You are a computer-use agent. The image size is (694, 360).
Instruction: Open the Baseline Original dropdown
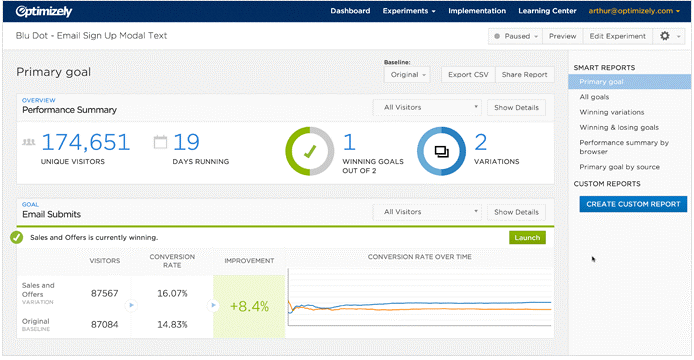click(407, 75)
